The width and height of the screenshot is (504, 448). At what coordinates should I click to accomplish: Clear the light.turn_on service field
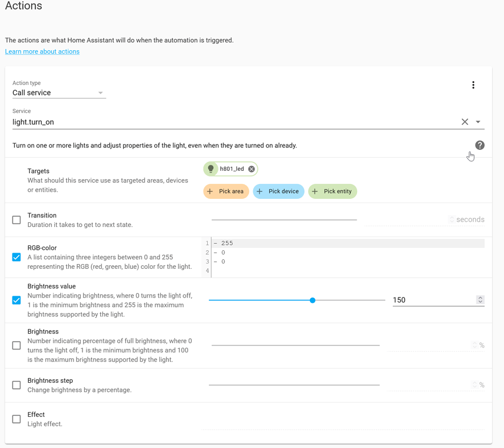pos(465,122)
